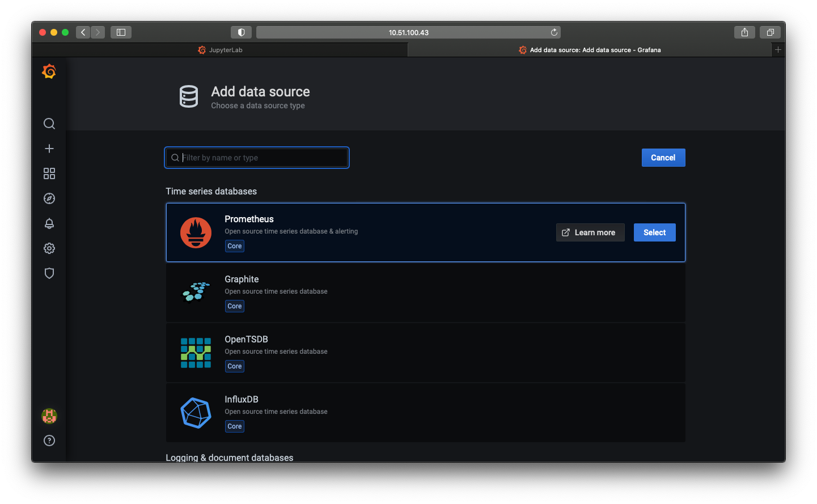Click the address bar showing 10.51.100.43
Image resolution: width=817 pixels, height=504 pixels.
point(408,32)
